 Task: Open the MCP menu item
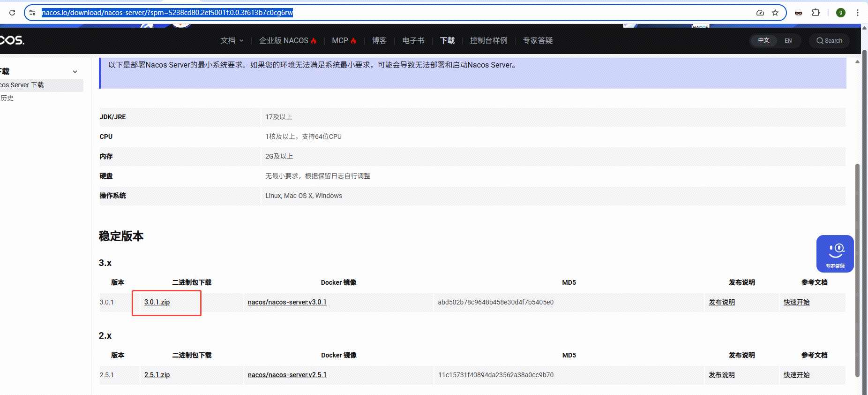click(x=344, y=41)
